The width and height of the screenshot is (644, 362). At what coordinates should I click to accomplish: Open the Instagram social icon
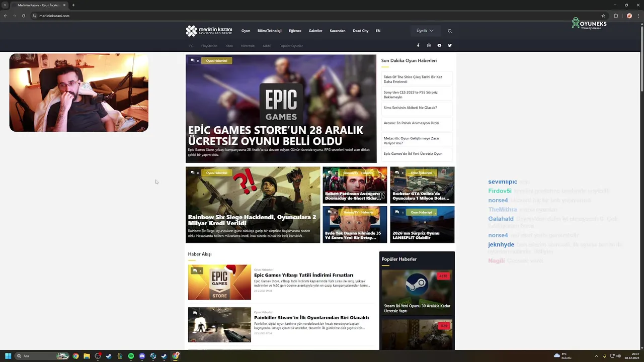click(x=429, y=45)
